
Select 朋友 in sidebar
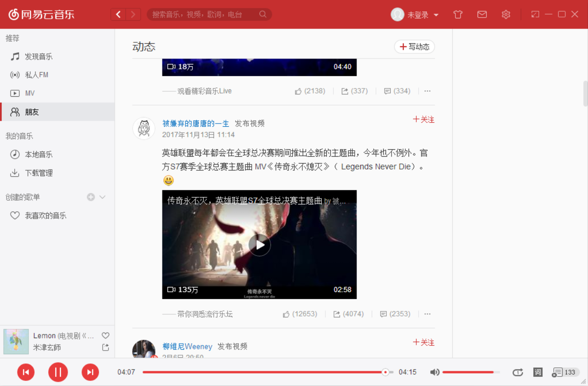(x=57, y=112)
